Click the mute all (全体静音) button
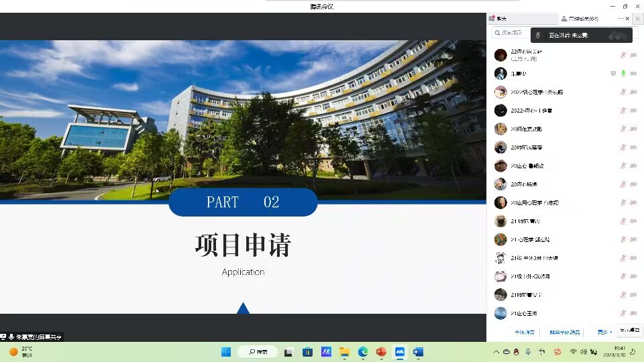The height and width of the screenshot is (362, 644). click(x=524, y=332)
